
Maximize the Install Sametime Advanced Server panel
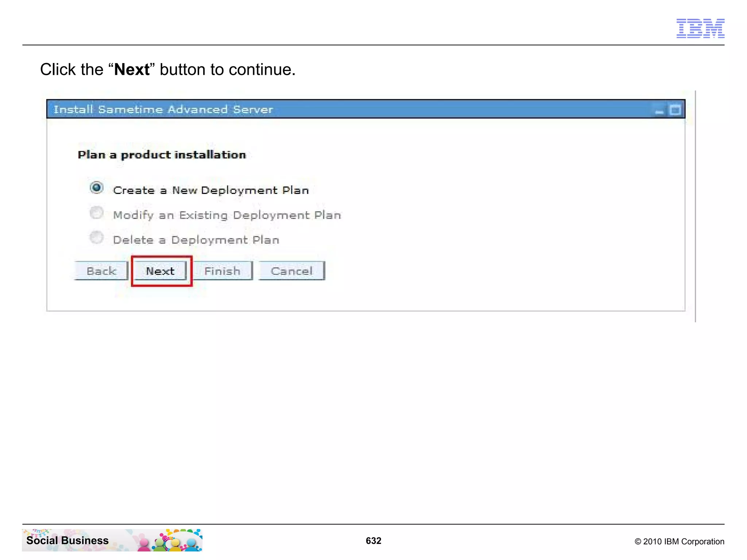(675, 110)
